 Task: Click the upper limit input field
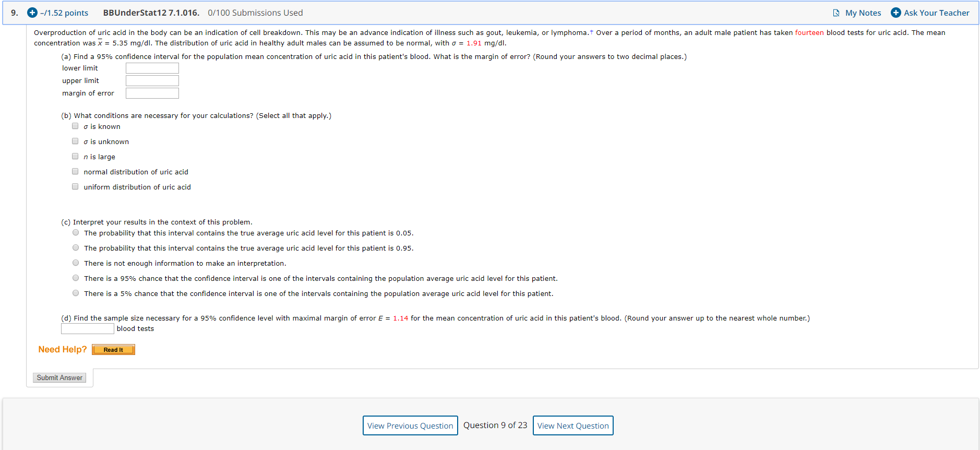(x=152, y=81)
